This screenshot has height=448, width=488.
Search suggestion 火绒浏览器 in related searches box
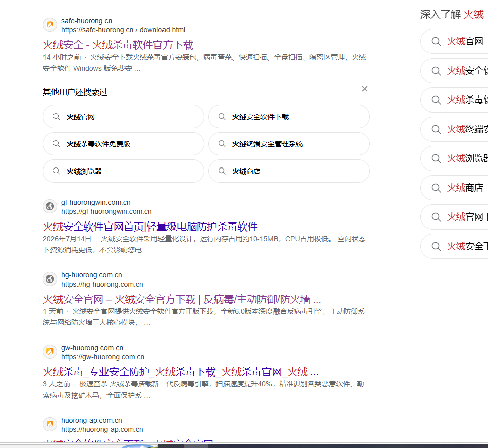click(x=124, y=171)
